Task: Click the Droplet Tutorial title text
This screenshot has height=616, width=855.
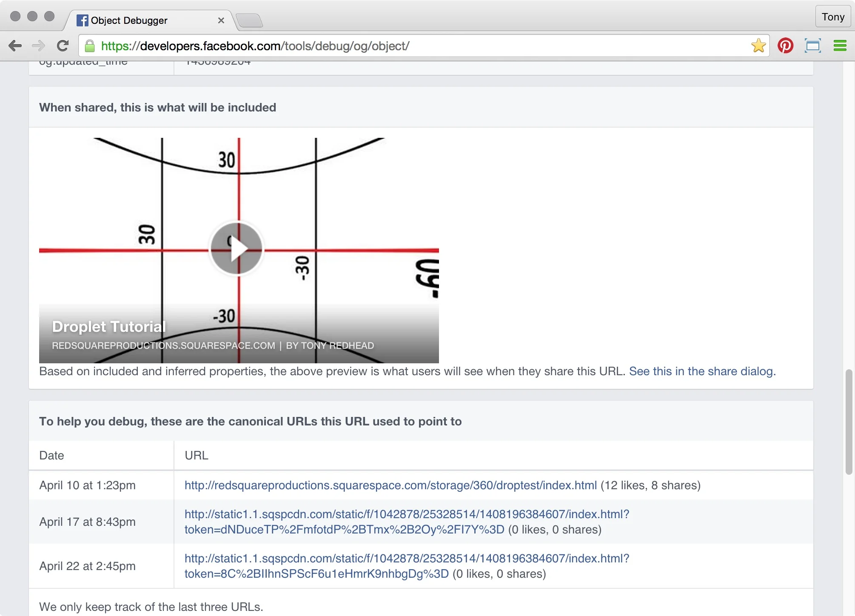Action: pyautogui.click(x=109, y=327)
